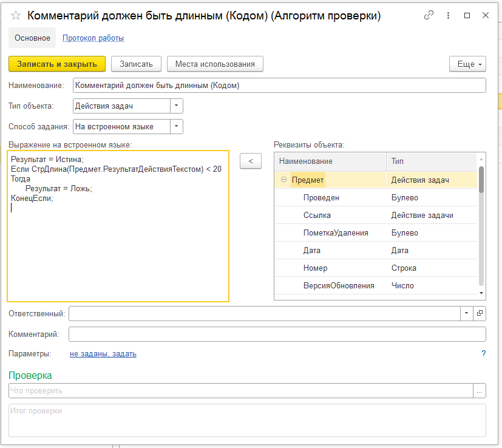The height and width of the screenshot is (448, 502).
Task: Click the copy link chain icon
Action: click(429, 16)
